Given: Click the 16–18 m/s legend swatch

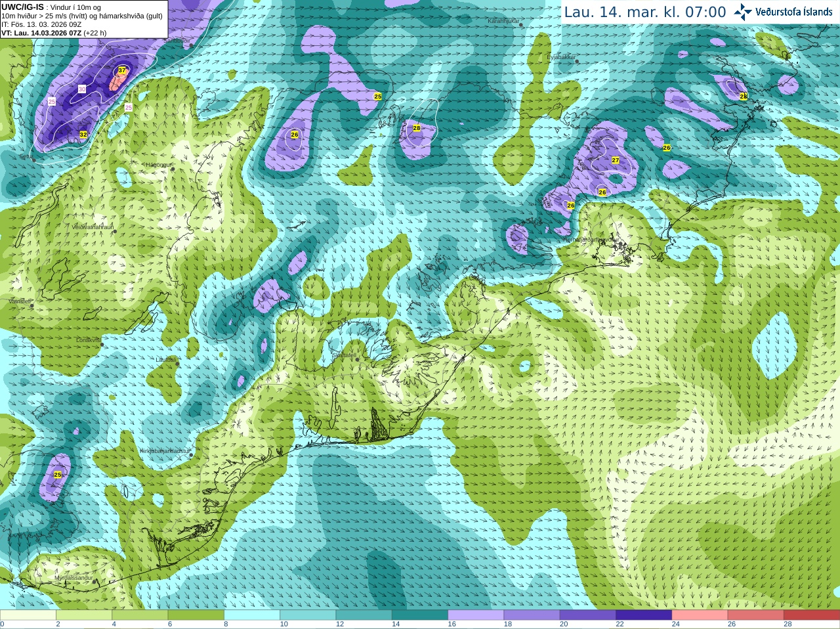Looking at the screenshot, I should [476, 615].
